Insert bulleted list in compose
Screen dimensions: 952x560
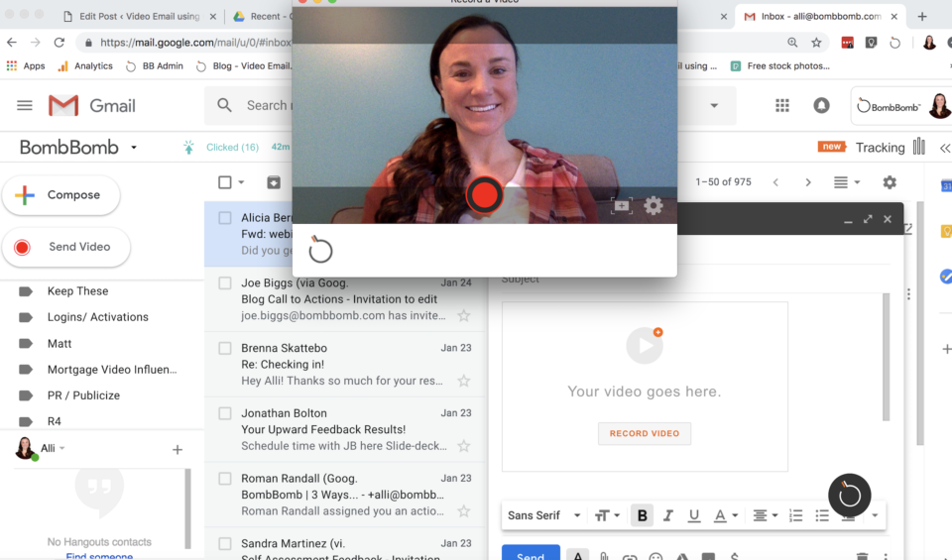[x=822, y=515]
